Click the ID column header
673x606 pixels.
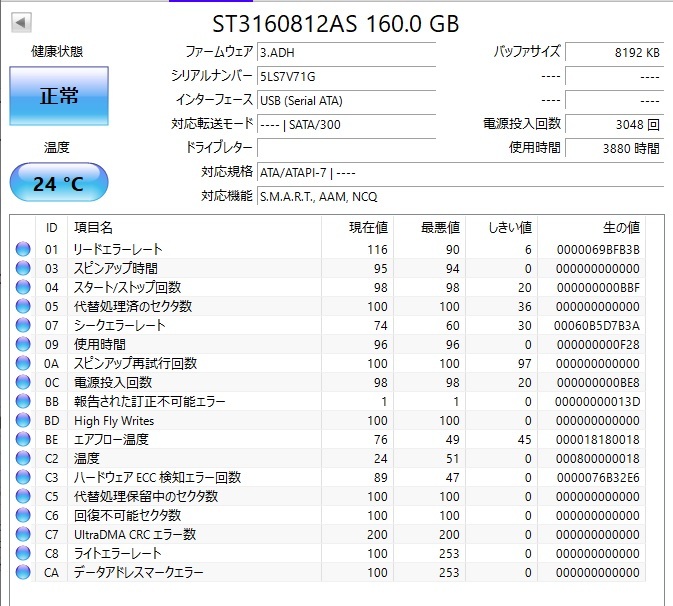tap(52, 227)
